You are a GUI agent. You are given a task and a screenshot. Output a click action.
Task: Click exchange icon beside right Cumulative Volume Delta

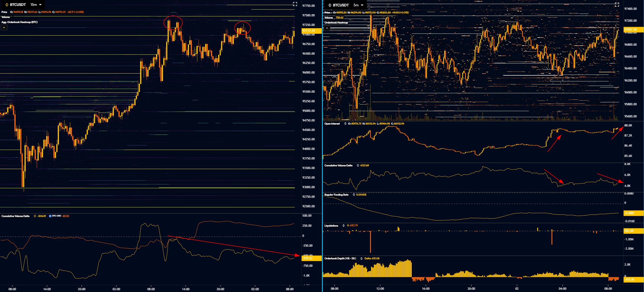click(x=358, y=166)
